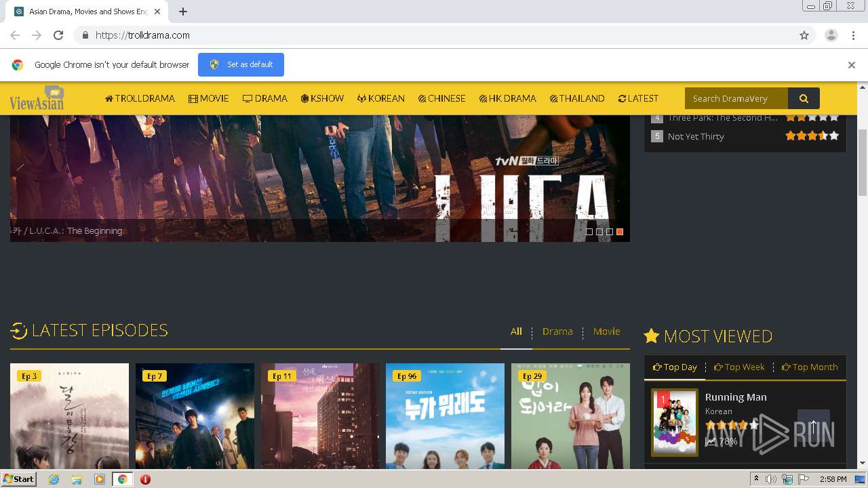This screenshot has width=868, height=488.
Task: Open the MOVIE menu item
Action: tap(208, 98)
